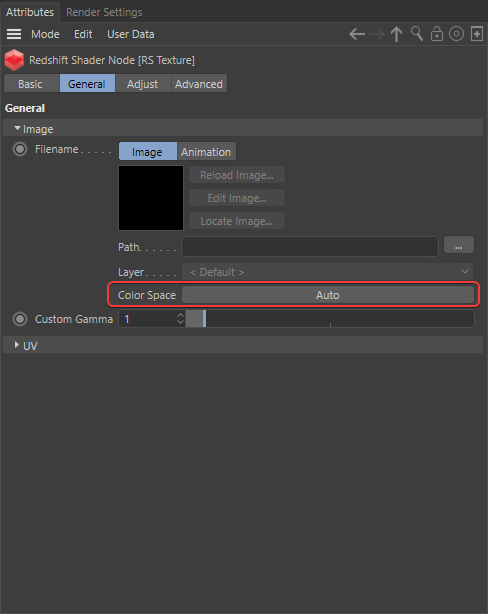Toggle the Custom Gamma animation radio dot
Image resolution: width=488 pixels, height=614 pixels.
tap(20, 319)
